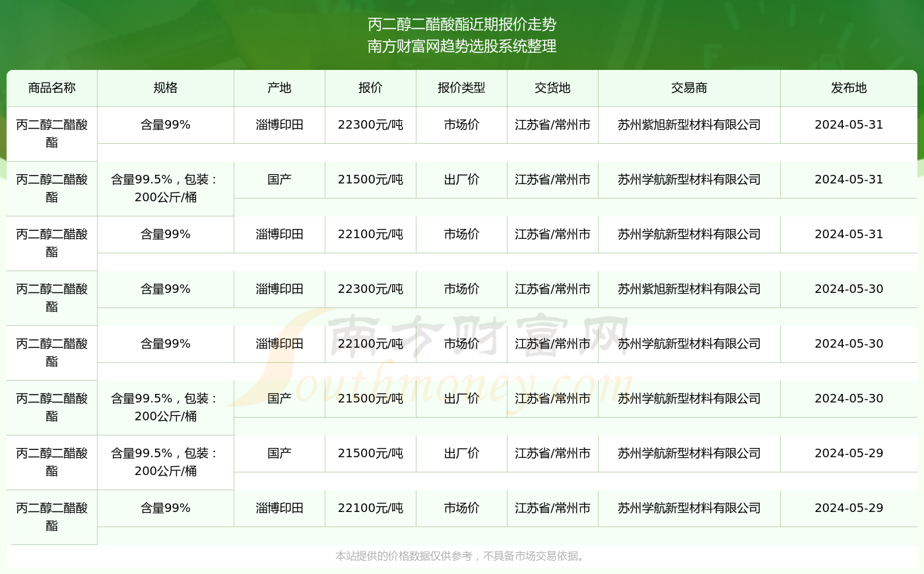The height and width of the screenshot is (574, 924).
Task: Click 出厂价 type in the 2024-05-31 row
Action: point(461,179)
